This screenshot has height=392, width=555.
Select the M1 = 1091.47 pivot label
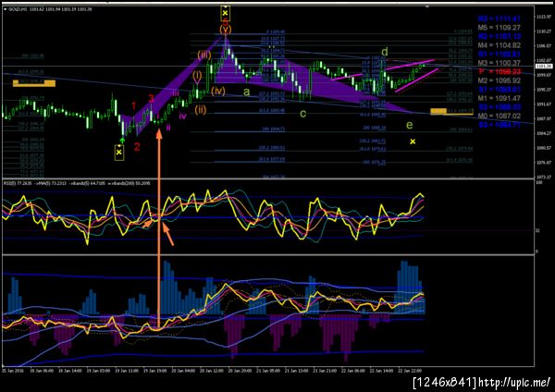click(x=499, y=98)
